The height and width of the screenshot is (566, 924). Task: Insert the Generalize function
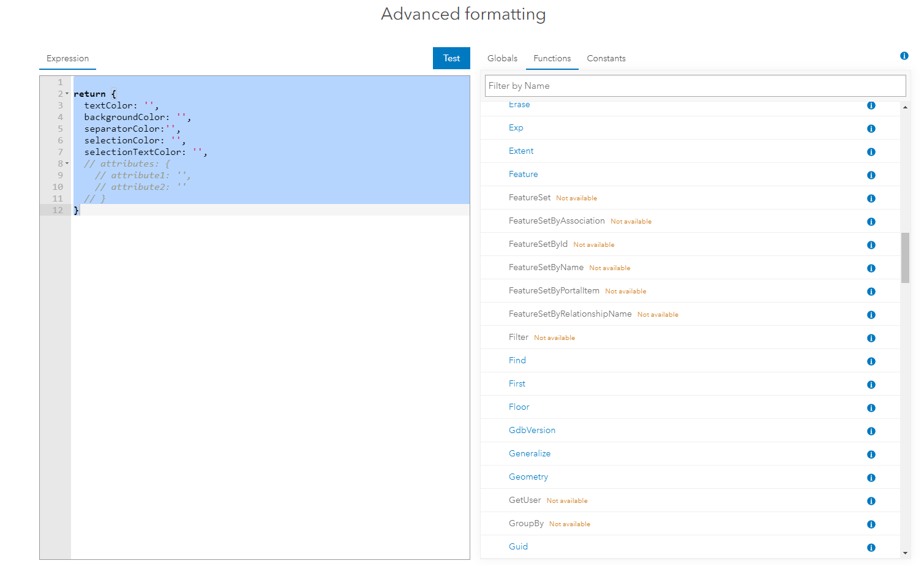[x=529, y=453]
